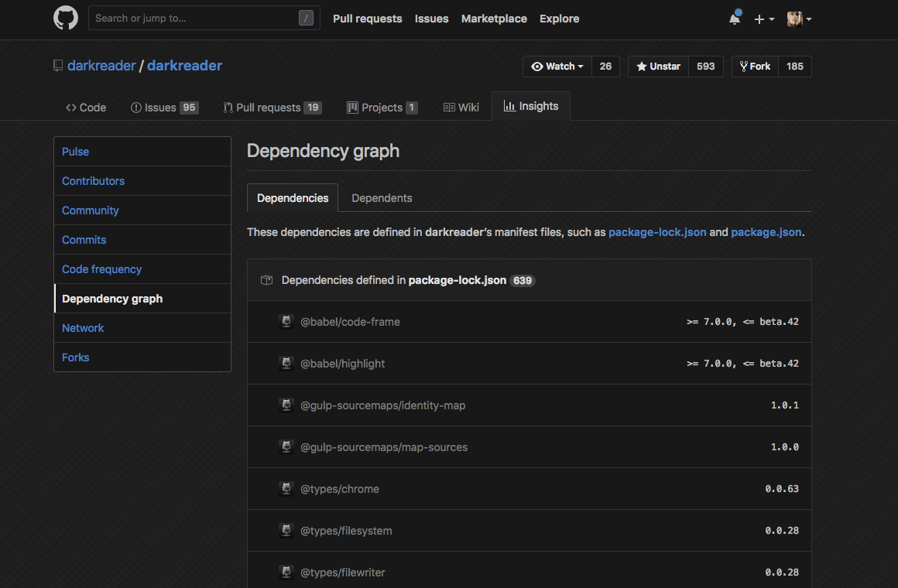Open the package.json link in description
The width and height of the screenshot is (898, 588).
point(766,232)
